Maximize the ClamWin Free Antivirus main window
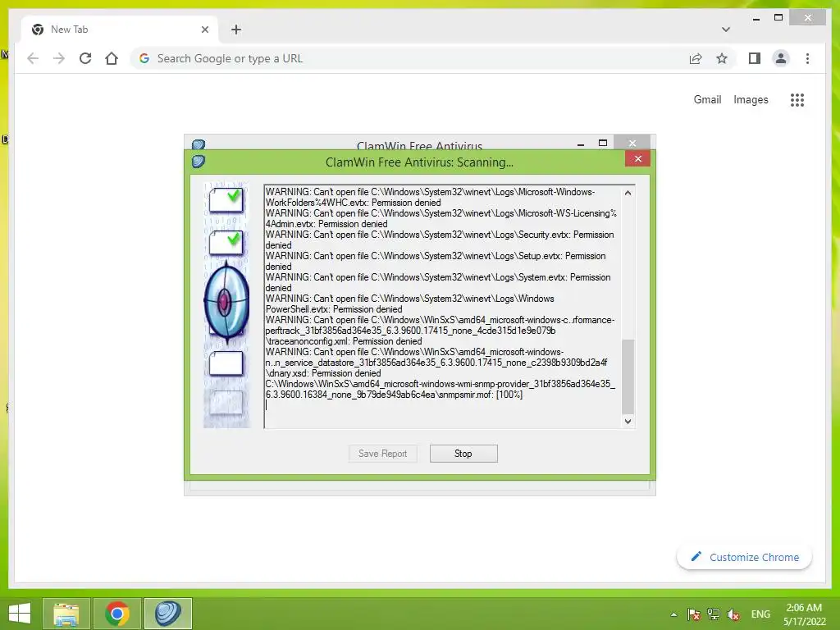The image size is (840, 630). [x=603, y=143]
